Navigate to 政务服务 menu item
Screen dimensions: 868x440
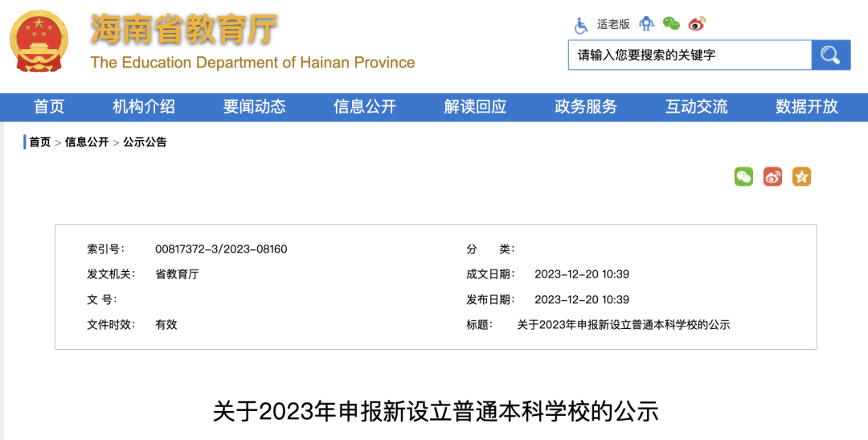586,107
